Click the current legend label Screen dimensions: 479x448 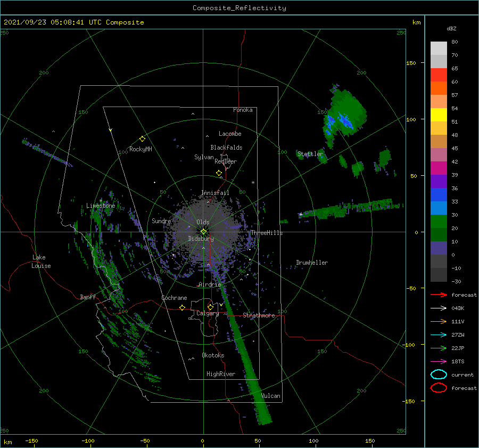[x=463, y=374]
